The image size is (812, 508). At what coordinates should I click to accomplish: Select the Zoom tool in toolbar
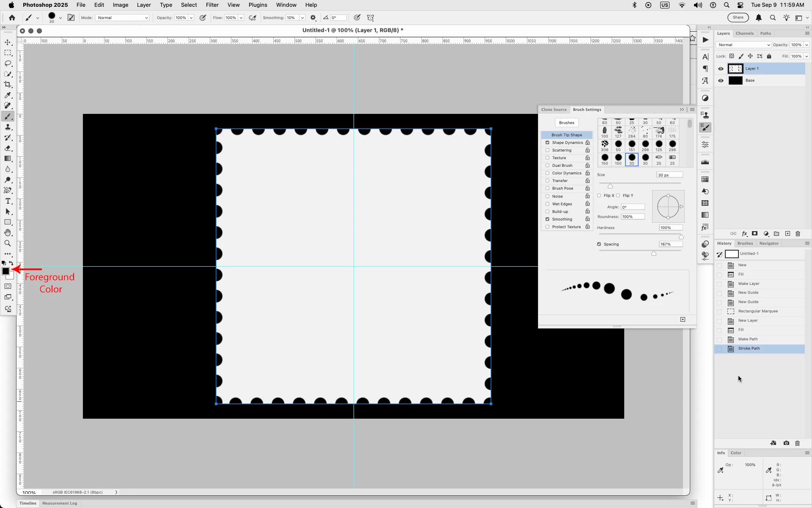pyautogui.click(x=8, y=243)
